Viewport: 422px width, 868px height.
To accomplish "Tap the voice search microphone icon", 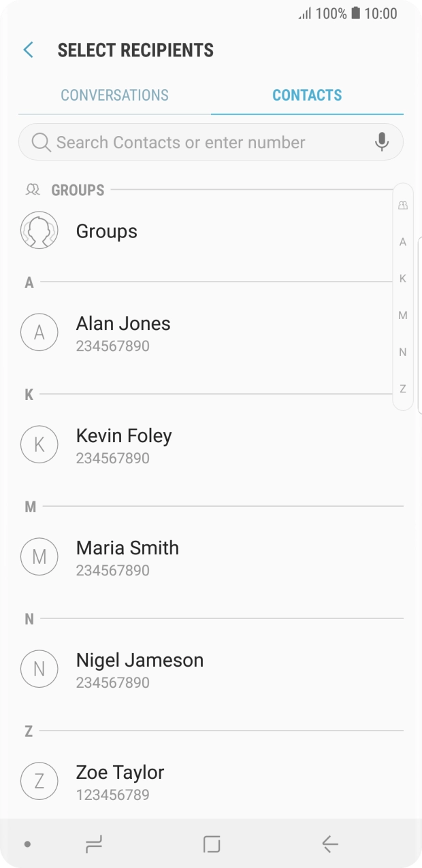I will coord(381,142).
